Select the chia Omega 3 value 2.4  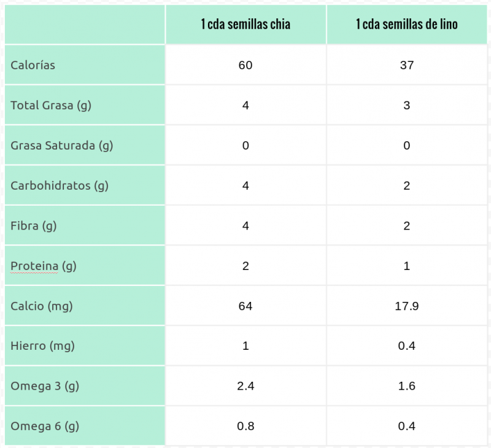(x=245, y=386)
